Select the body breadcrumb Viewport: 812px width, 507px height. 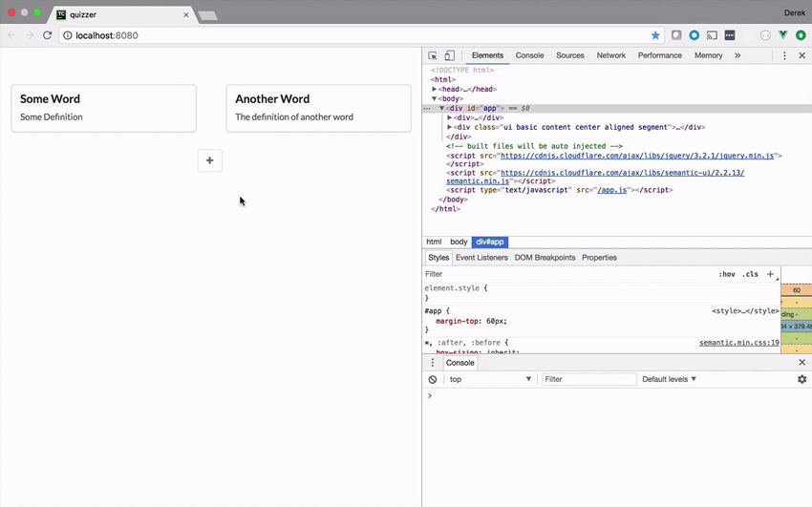459,242
